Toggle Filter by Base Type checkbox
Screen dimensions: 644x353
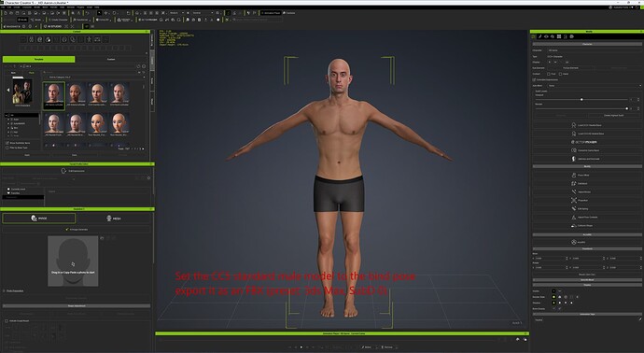[x=7, y=148]
